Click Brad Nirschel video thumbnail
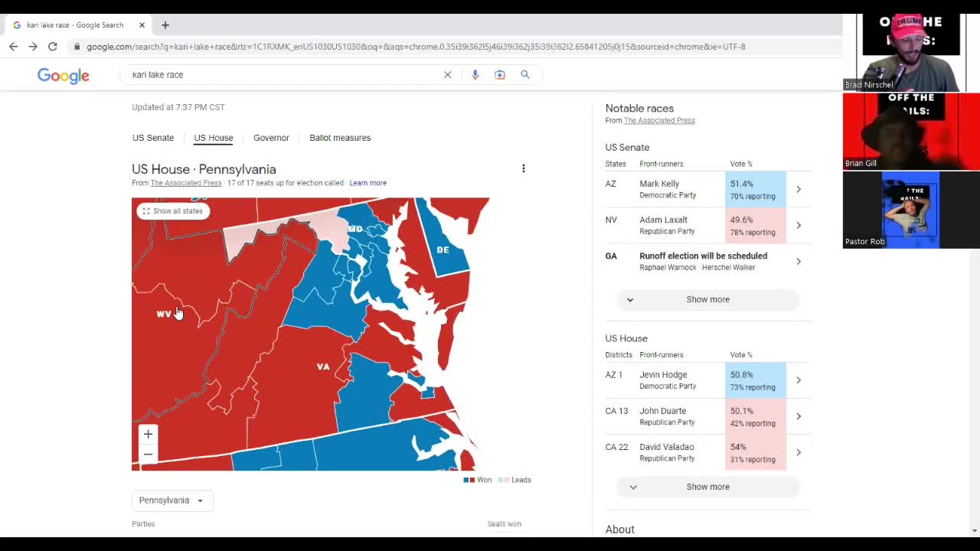 coord(911,52)
